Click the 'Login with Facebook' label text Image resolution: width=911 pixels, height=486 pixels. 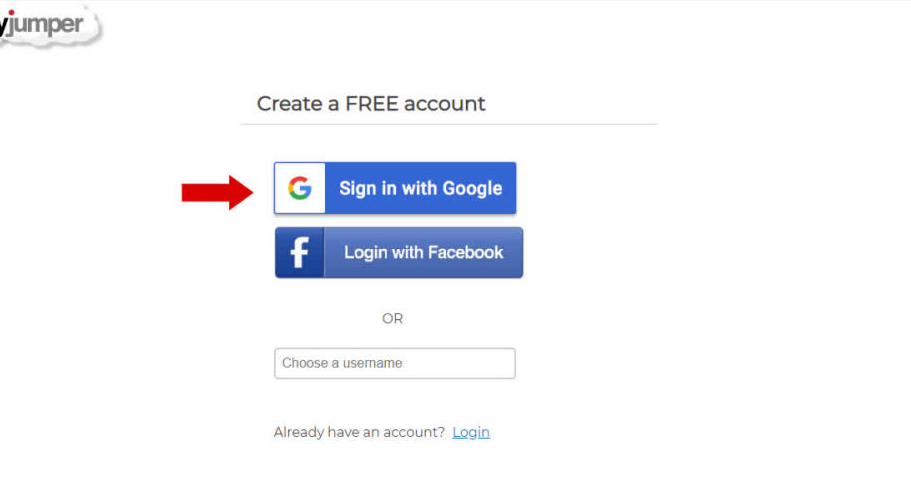pos(424,252)
